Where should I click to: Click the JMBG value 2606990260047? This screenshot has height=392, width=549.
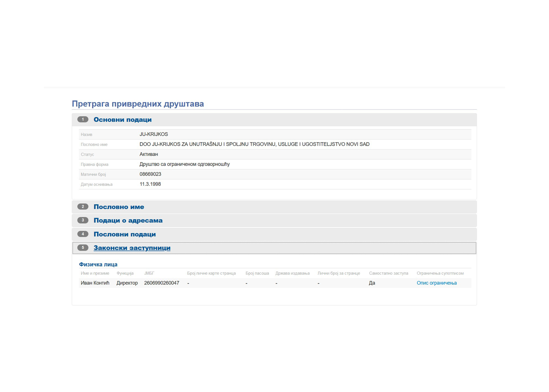[161, 283]
